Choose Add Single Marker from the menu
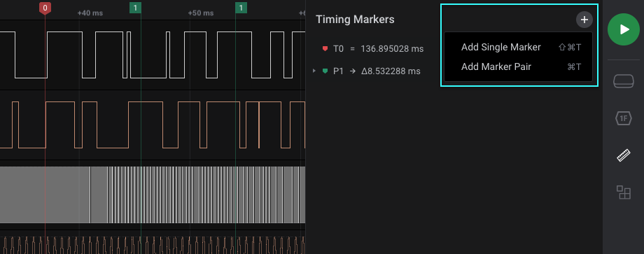 click(518, 47)
